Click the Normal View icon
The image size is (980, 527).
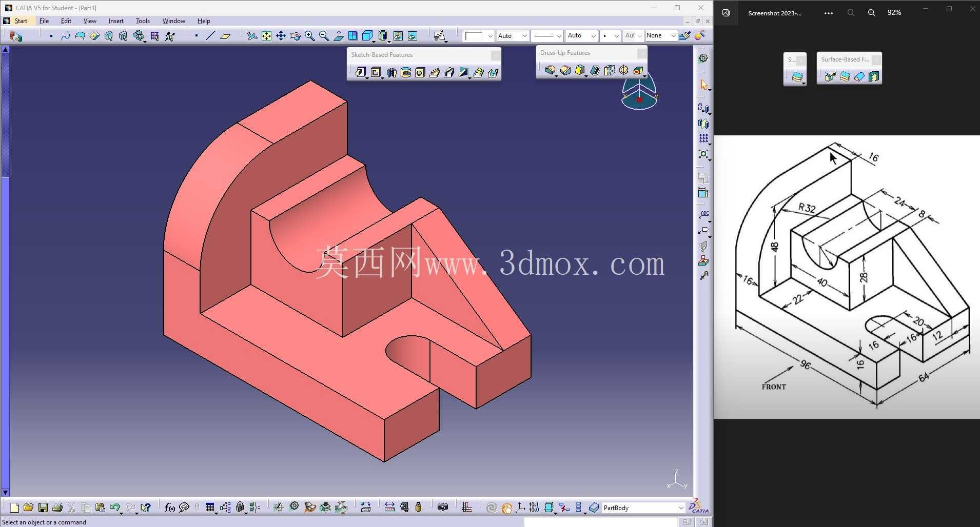(338, 36)
